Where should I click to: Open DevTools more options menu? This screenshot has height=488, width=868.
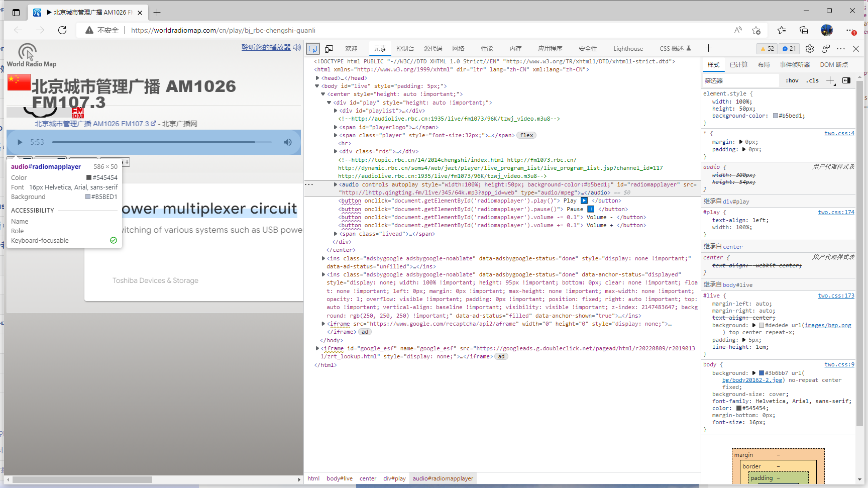click(x=841, y=49)
